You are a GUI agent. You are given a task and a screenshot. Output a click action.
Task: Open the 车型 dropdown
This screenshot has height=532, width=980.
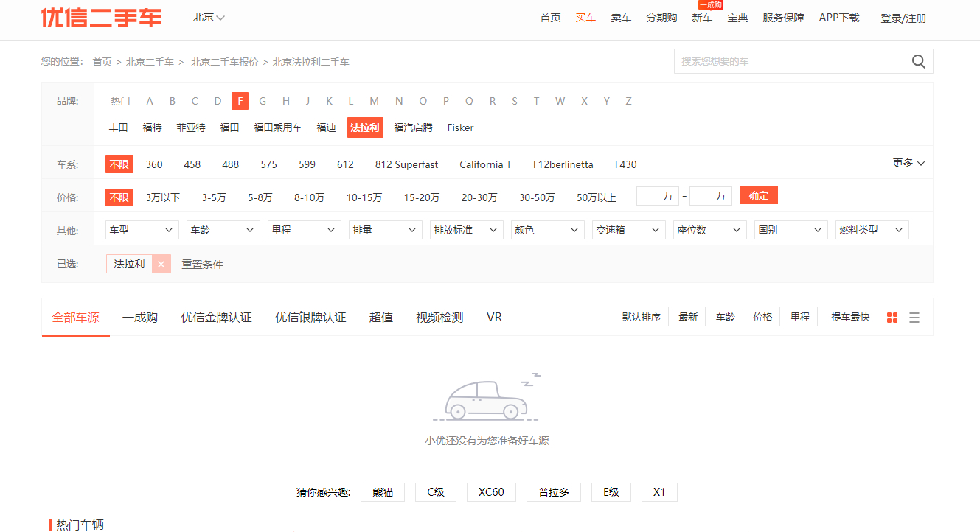pos(142,230)
